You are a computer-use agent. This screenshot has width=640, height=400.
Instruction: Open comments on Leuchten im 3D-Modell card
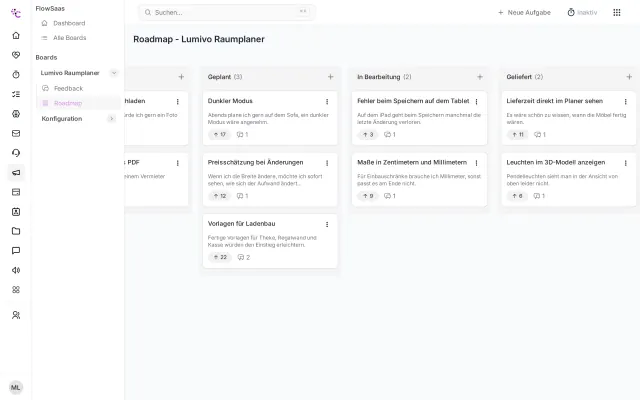(x=539, y=196)
